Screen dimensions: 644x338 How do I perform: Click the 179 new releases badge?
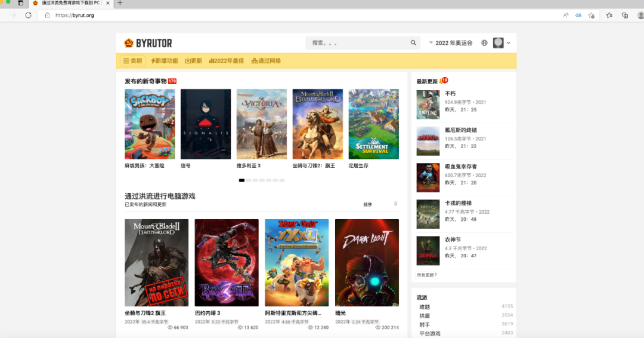[x=172, y=81]
